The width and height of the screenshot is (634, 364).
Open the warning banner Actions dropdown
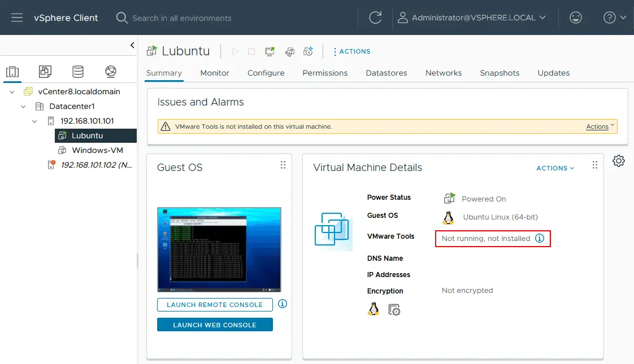597,126
